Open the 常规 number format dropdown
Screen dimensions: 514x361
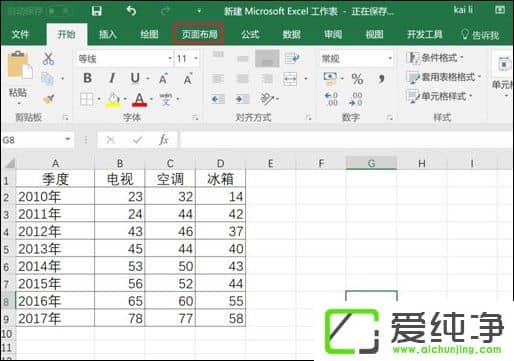pos(390,59)
